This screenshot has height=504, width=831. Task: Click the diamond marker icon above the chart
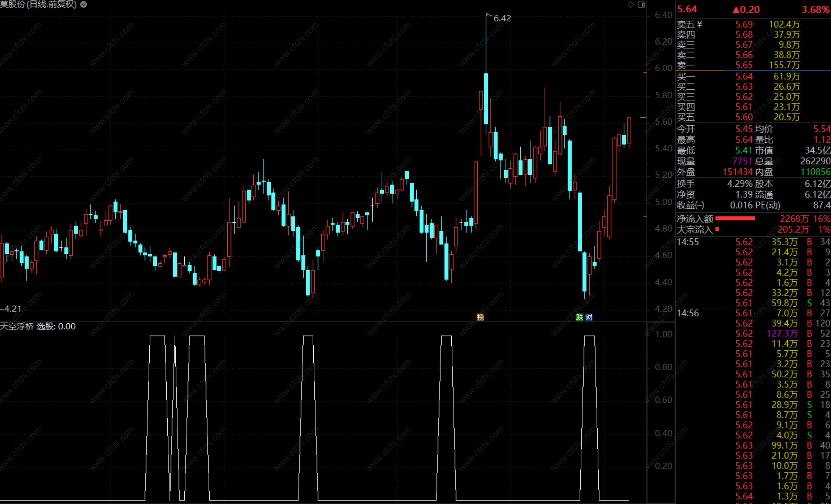click(x=631, y=5)
